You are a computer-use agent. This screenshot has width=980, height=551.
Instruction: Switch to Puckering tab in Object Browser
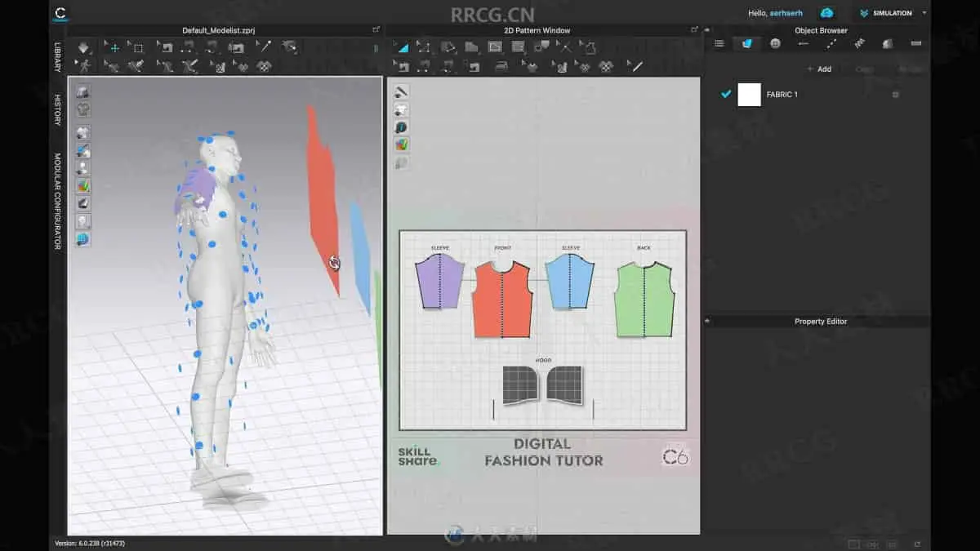(859, 43)
